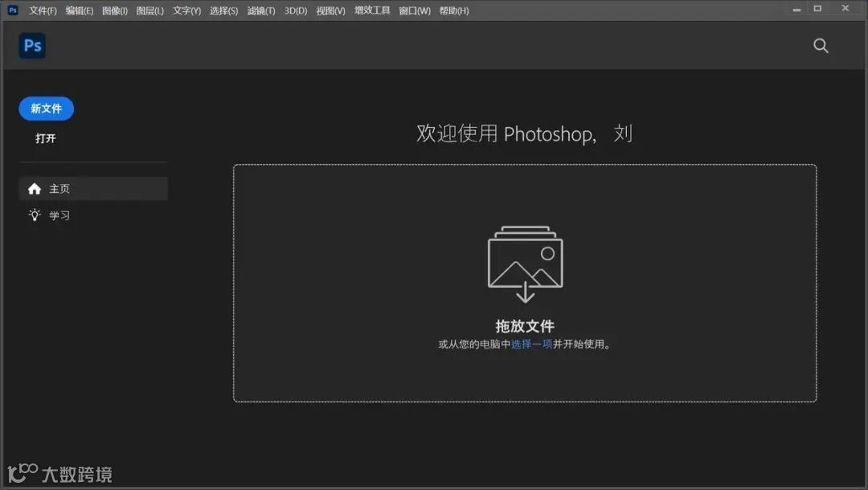The width and height of the screenshot is (868, 490).
Task: Open the 图像(I) menu
Action: tap(115, 10)
